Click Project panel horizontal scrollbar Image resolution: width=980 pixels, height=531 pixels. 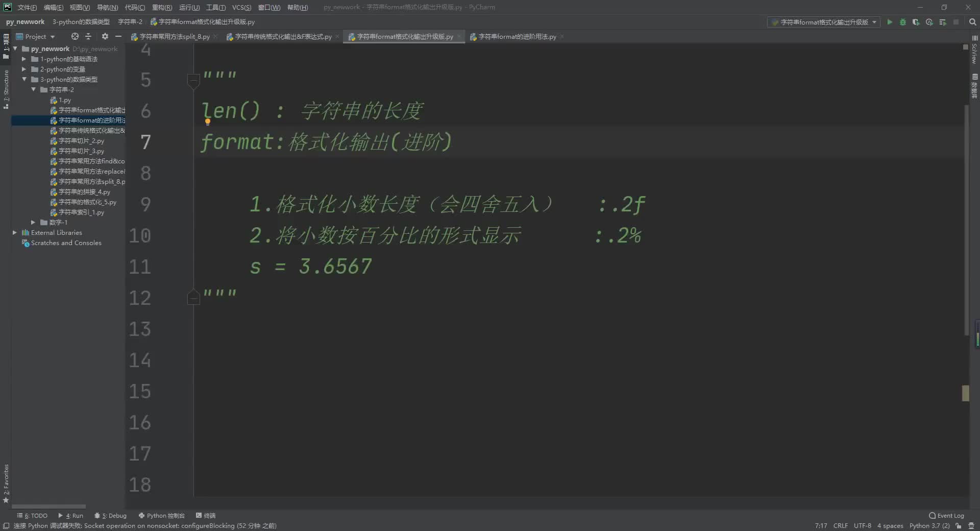coord(48,506)
